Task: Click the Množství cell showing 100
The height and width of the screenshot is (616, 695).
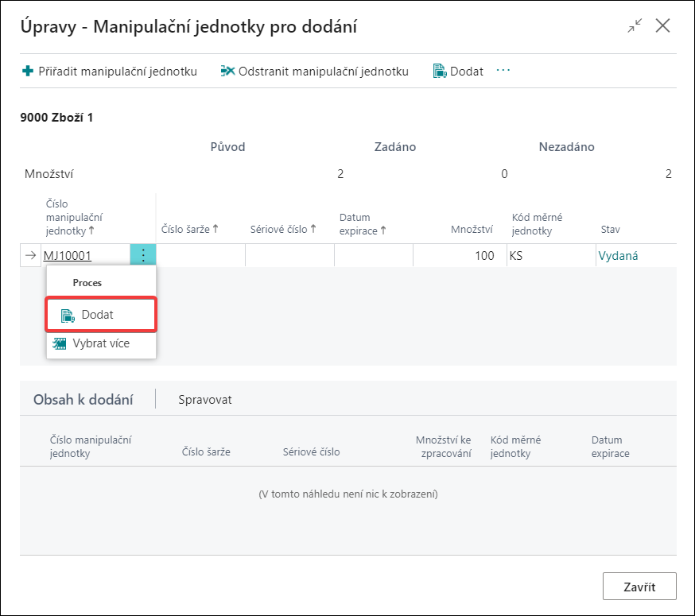Action: pos(460,255)
